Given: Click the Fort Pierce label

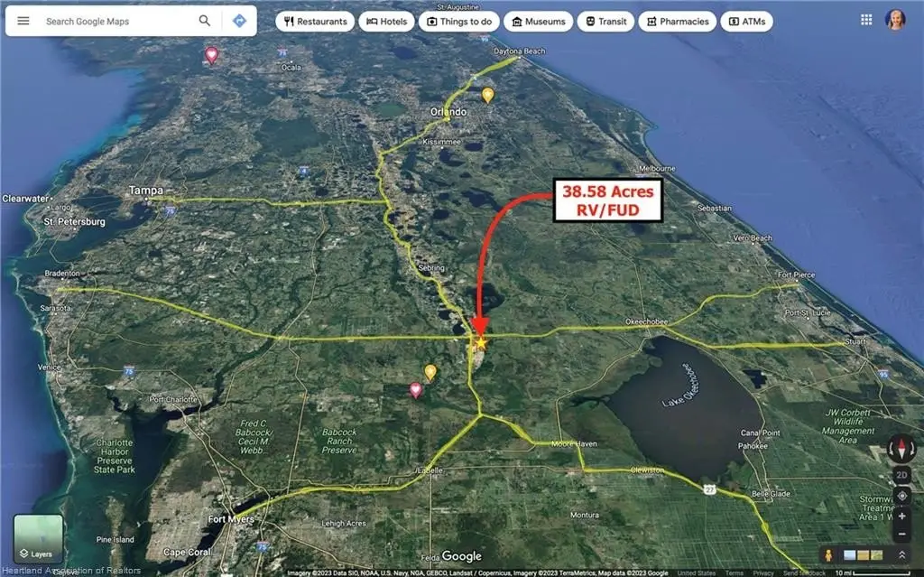Looking at the screenshot, I should pos(796,275).
